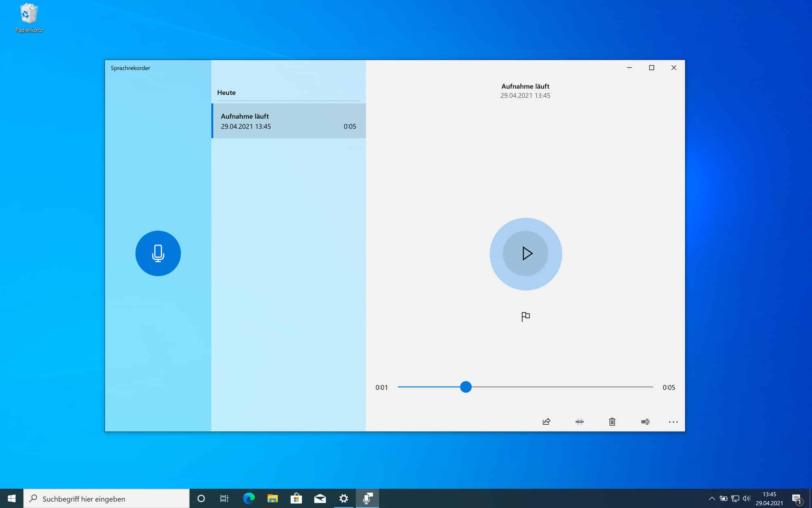Open the three-dot more options menu
The image size is (812, 508).
click(673, 422)
